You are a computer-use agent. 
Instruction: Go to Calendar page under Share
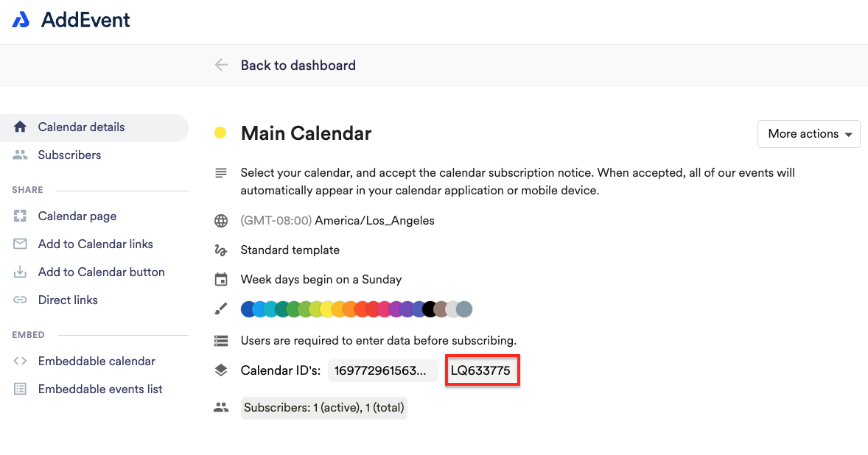click(x=77, y=216)
